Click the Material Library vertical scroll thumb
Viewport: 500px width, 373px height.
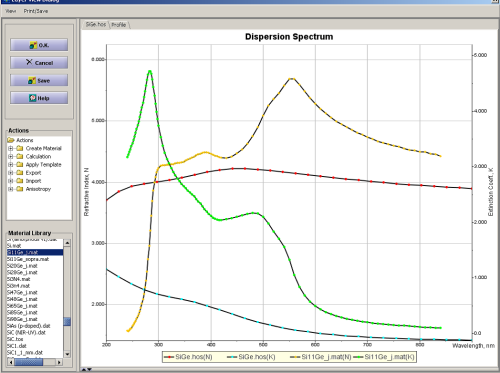(x=67, y=321)
